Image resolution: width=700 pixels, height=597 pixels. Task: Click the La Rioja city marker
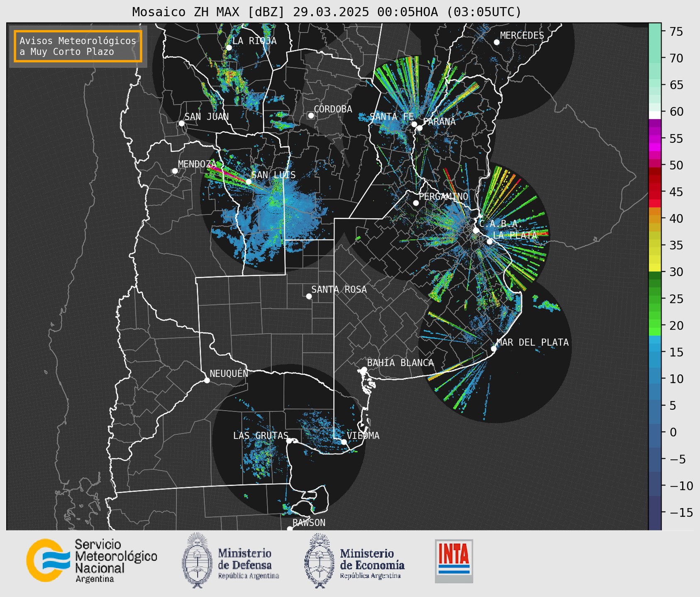[x=229, y=48]
